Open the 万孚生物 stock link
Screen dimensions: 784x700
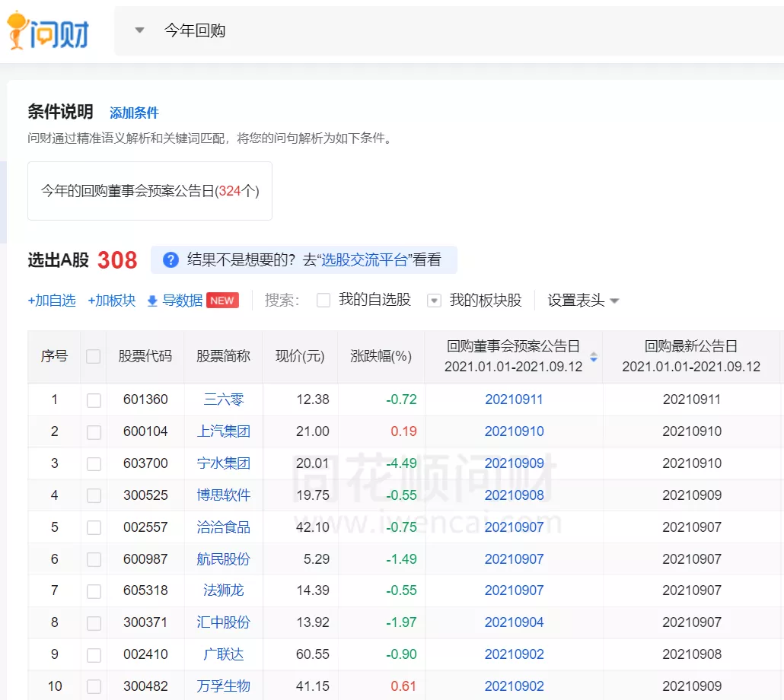click(224, 686)
